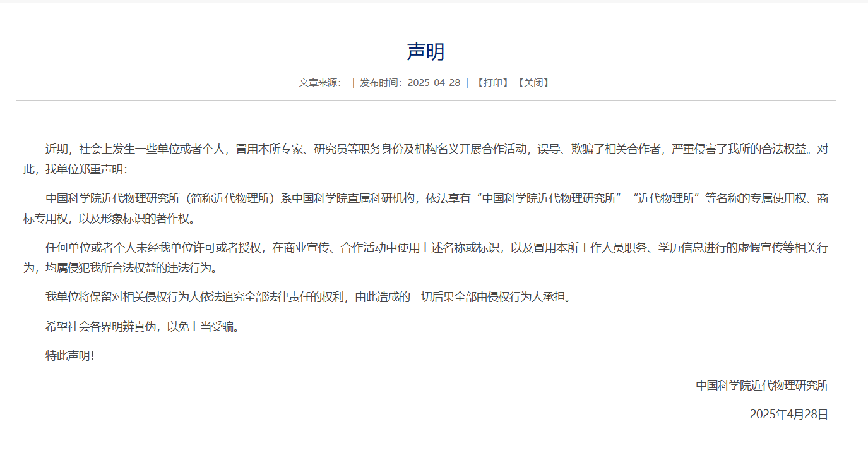Screen dimensions: 868x455
Task: Click the 【关闭】 close link
Action: 533,83
